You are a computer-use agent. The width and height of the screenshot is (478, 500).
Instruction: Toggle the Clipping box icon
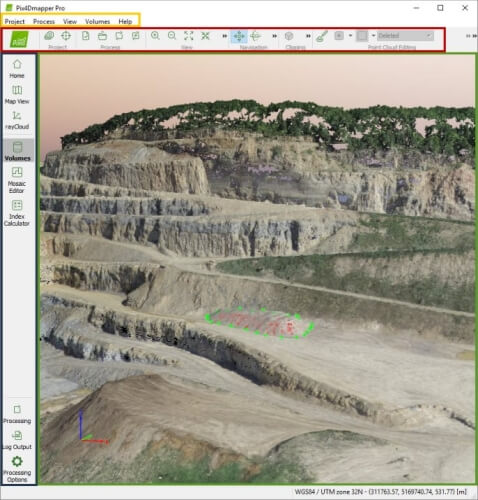coord(289,36)
